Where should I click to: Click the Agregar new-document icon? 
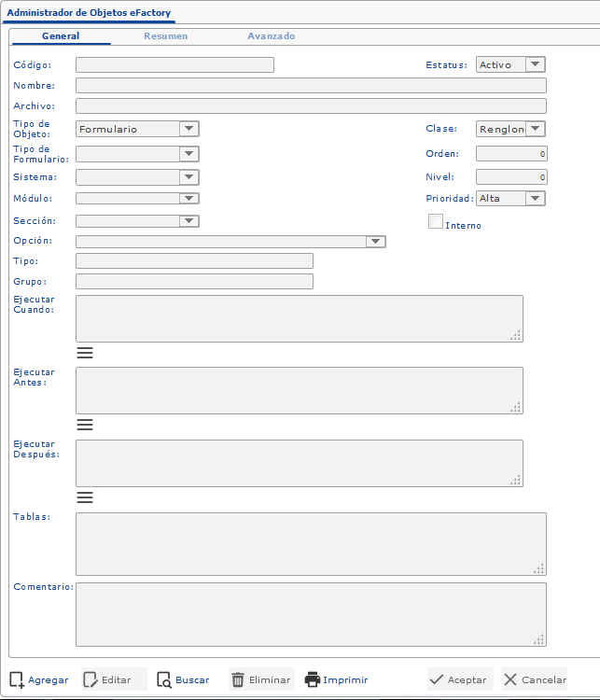pos(17,679)
